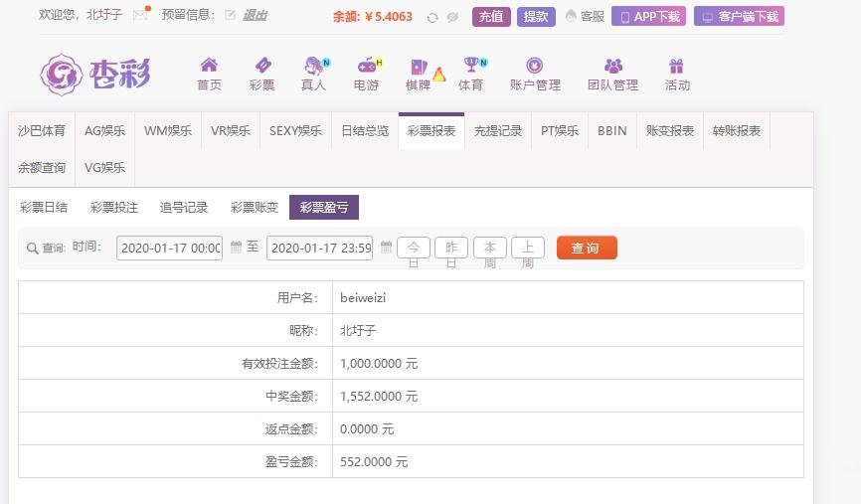Screen dimensions: 861x504
Task: Switch to 余额查询 tab
Action: (42, 167)
